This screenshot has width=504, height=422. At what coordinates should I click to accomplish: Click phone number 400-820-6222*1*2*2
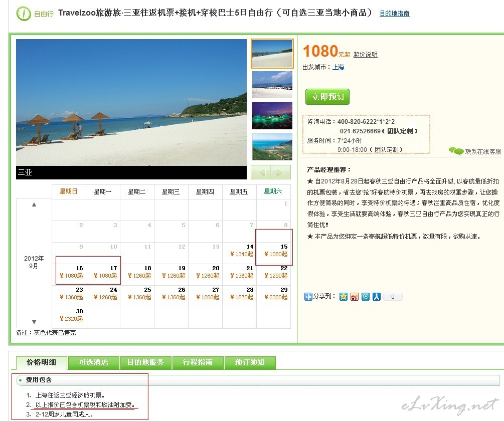pos(366,122)
